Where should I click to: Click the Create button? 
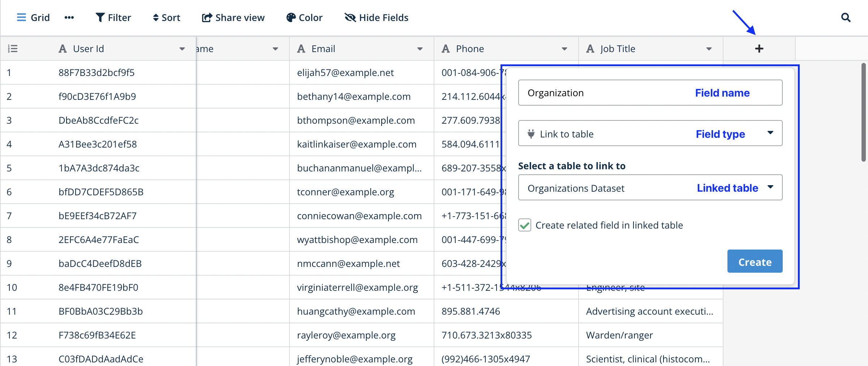point(754,261)
